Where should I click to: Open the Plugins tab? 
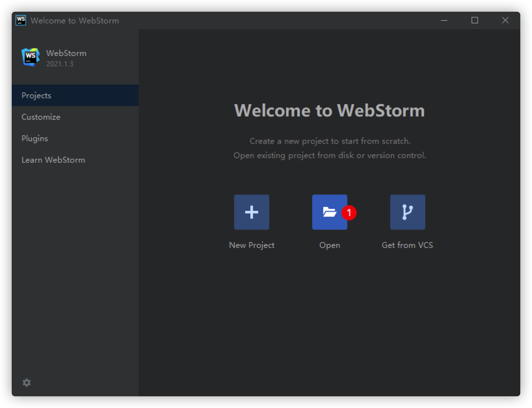[x=75, y=138]
